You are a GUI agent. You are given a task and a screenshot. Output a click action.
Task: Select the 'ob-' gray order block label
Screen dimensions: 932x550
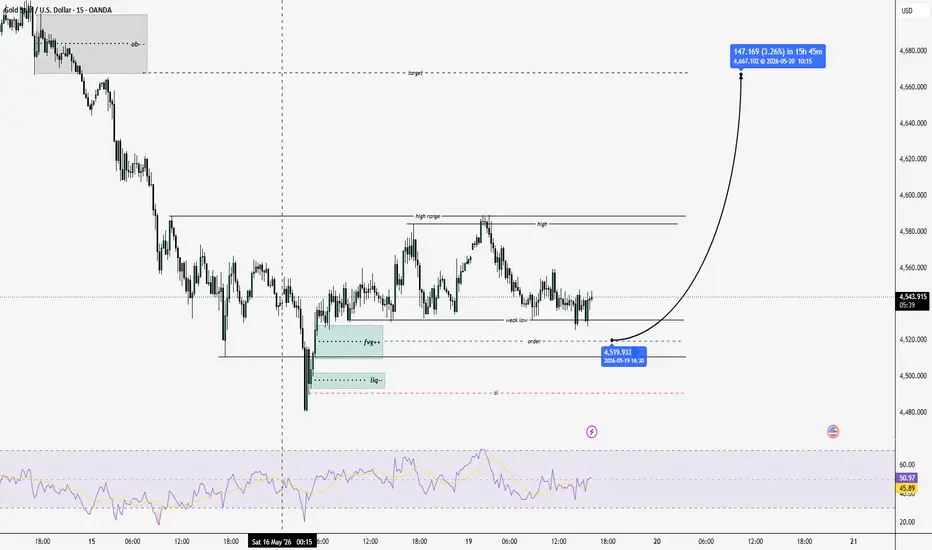pyautogui.click(x=136, y=44)
